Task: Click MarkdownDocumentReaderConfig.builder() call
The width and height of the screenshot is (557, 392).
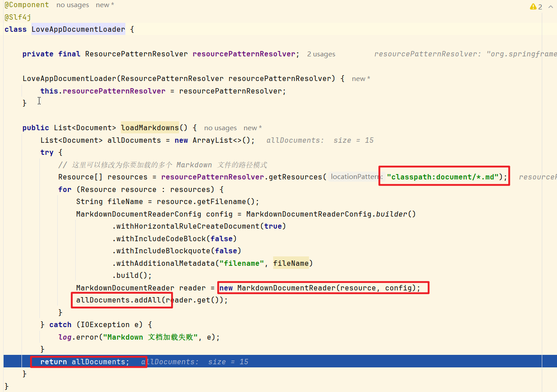Action: [331, 214]
